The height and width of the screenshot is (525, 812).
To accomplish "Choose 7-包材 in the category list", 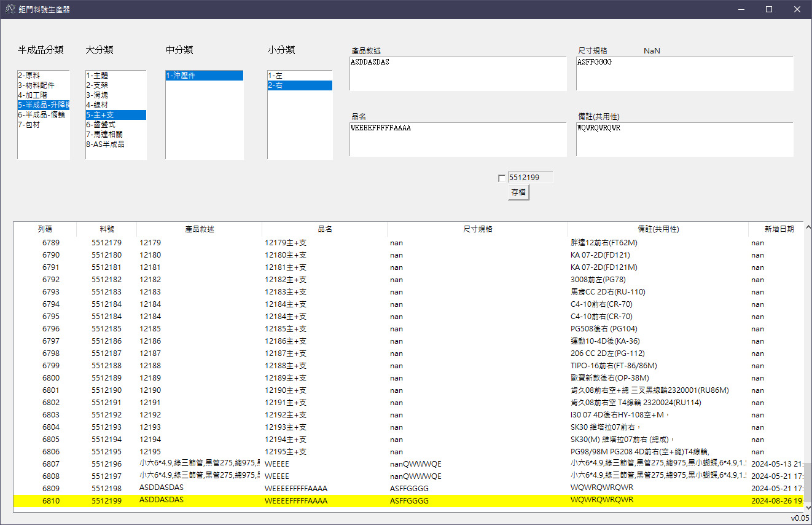I will 29,125.
